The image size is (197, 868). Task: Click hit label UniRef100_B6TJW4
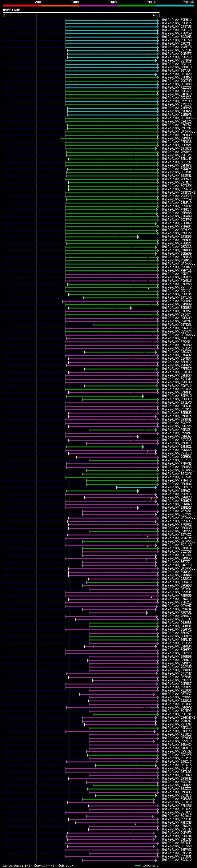click(176, 71)
